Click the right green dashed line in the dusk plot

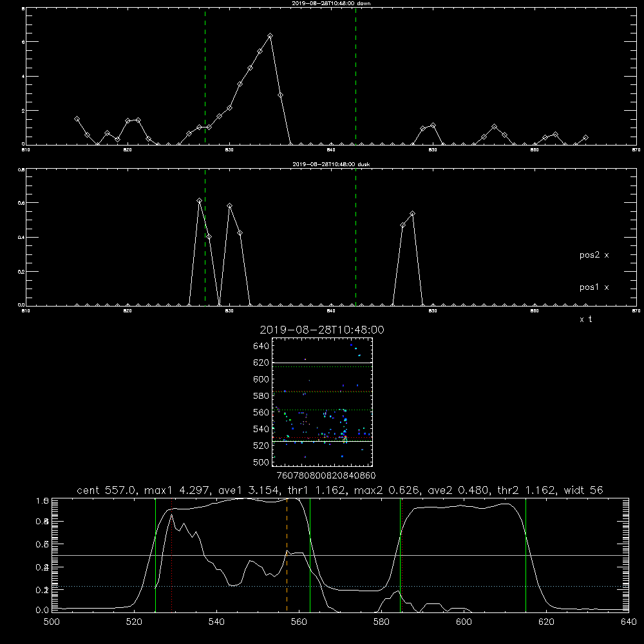[x=355, y=237]
